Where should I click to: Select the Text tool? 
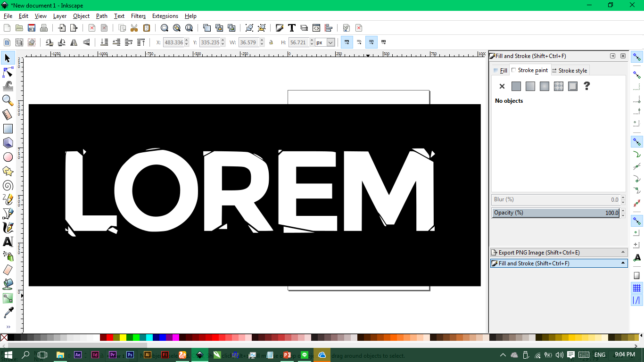coord(8,242)
